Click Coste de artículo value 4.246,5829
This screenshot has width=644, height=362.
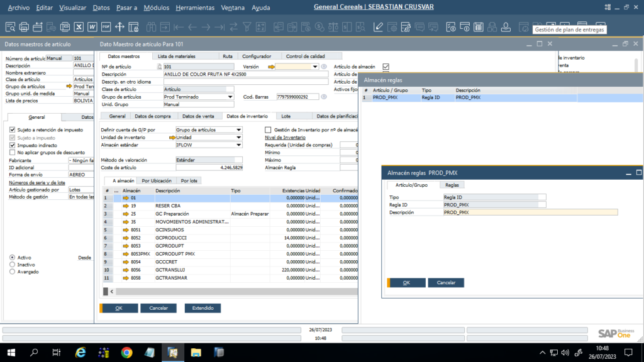pos(209,167)
